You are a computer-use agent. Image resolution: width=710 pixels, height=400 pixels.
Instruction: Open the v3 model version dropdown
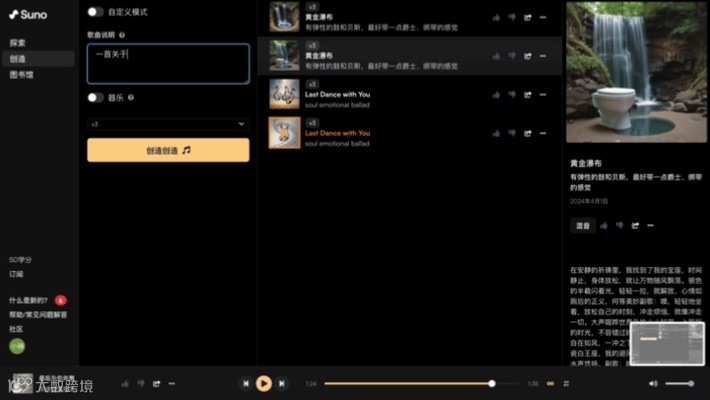coord(168,124)
